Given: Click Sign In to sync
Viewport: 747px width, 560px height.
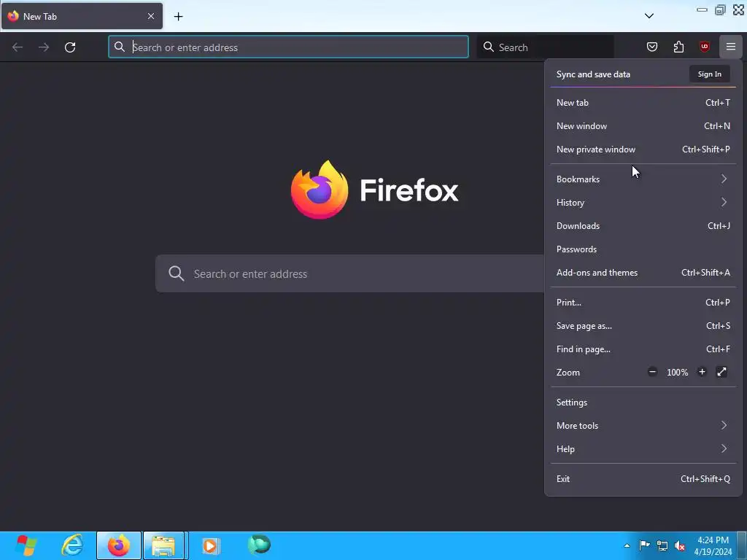Looking at the screenshot, I should coord(709,74).
